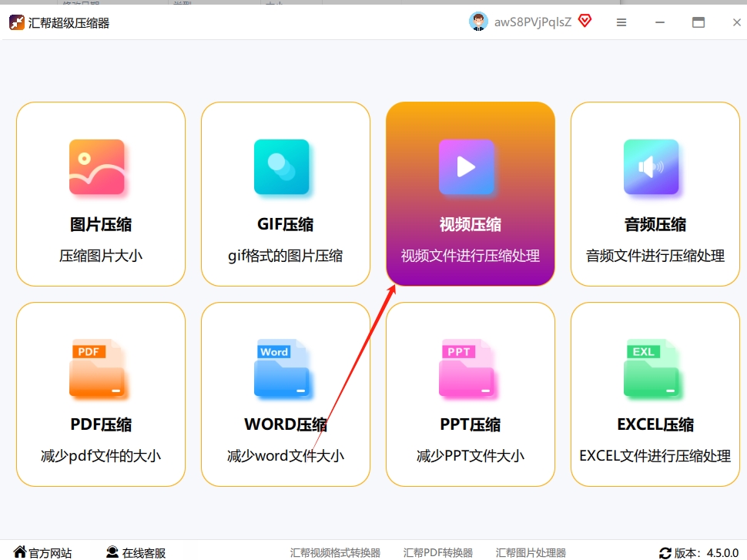Viewport: 747px width, 560px height.
Task: Click the gif格式的图片压缩 description
Action: pos(286,256)
